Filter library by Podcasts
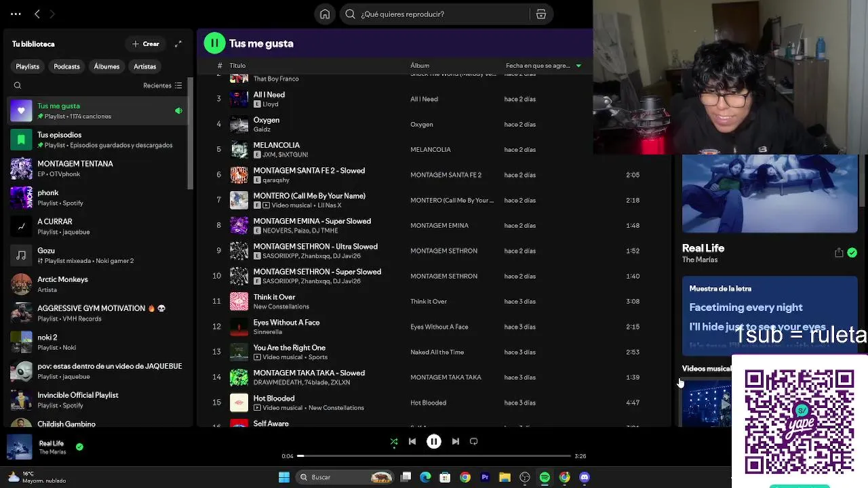 click(66, 66)
